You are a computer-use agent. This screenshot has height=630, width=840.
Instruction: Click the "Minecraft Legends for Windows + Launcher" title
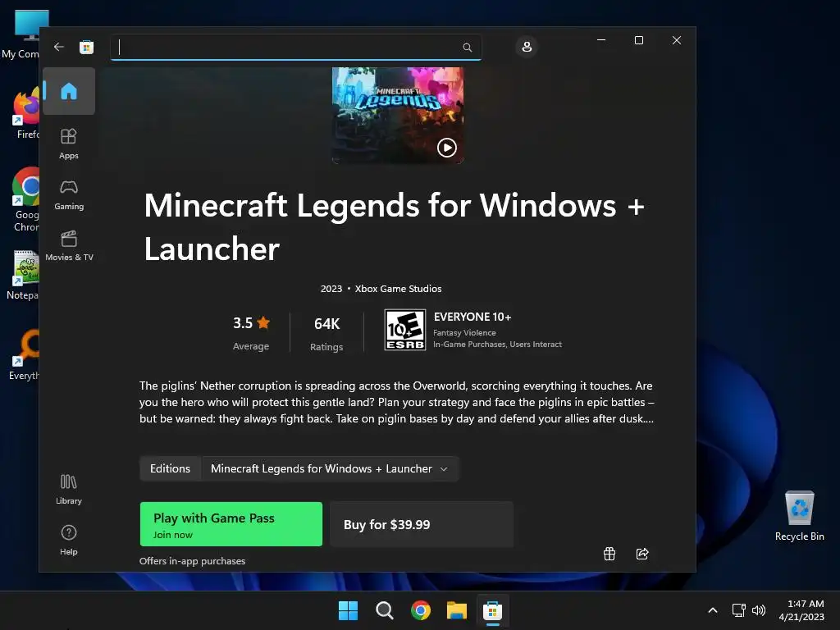[395, 227]
